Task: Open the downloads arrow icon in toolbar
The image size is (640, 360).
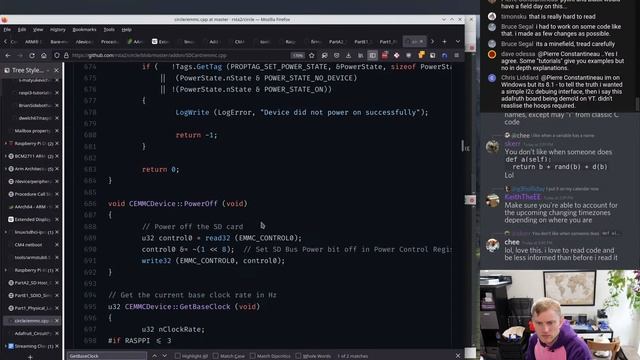Action: [x=348, y=55]
